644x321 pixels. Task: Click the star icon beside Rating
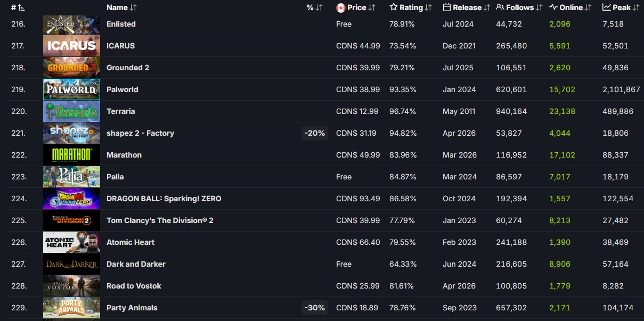tap(394, 7)
